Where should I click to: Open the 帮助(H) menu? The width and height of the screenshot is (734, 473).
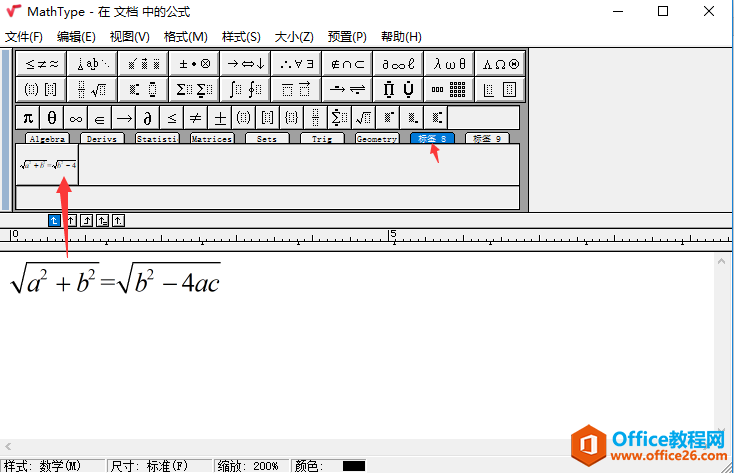401,37
